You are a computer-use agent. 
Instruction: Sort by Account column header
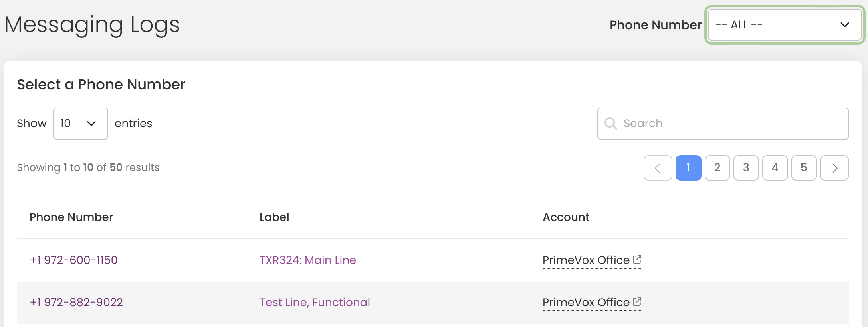[x=566, y=217]
